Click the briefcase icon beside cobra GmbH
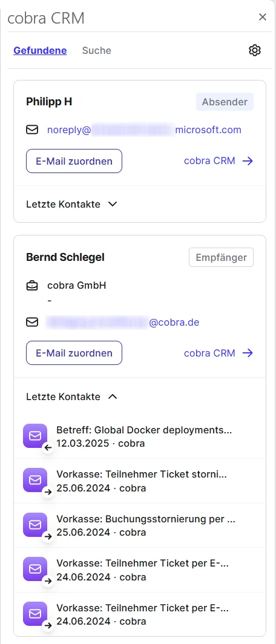The image size is (276, 644). click(x=32, y=286)
